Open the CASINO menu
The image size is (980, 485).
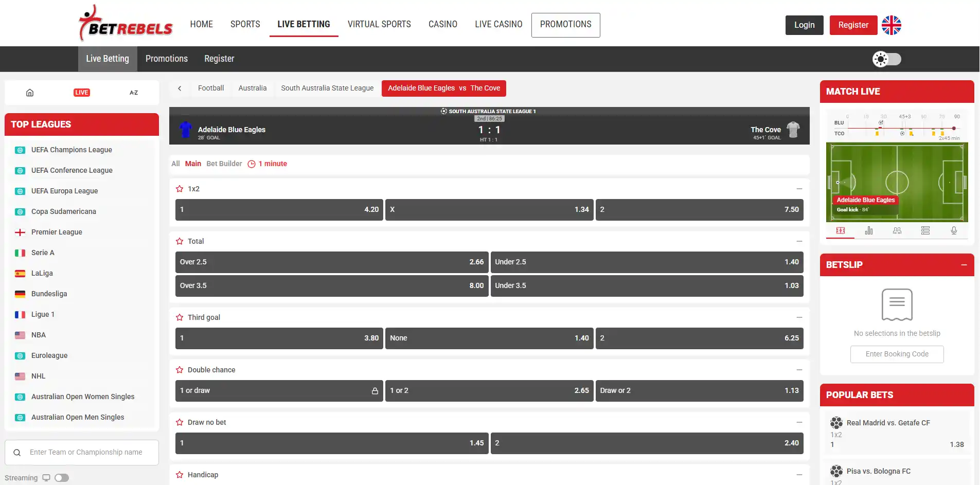pos(443,24)
